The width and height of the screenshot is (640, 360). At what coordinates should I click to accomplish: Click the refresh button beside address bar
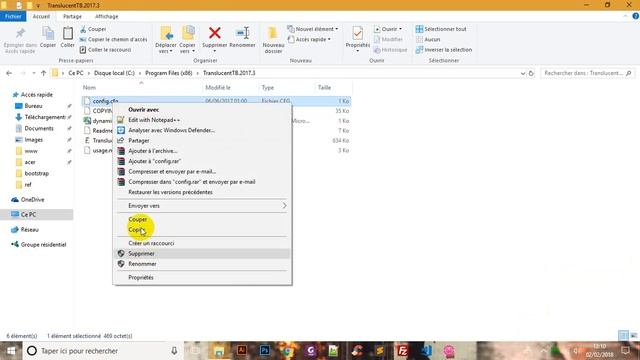click(x=531, y=73)
